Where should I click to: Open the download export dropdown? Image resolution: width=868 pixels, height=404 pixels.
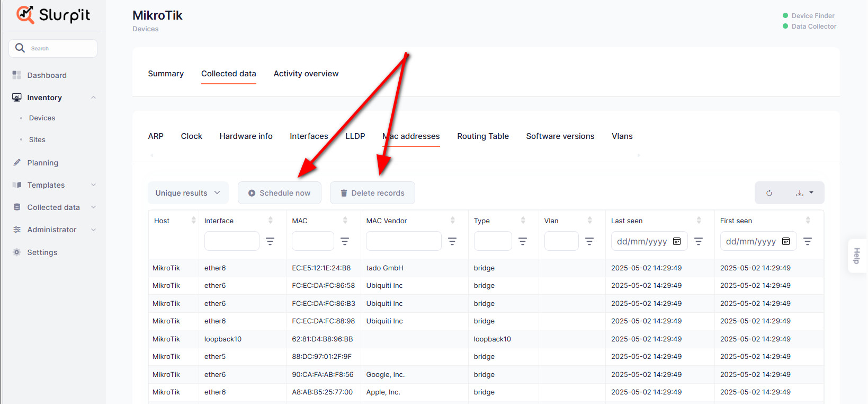click(x=804, y=193)
